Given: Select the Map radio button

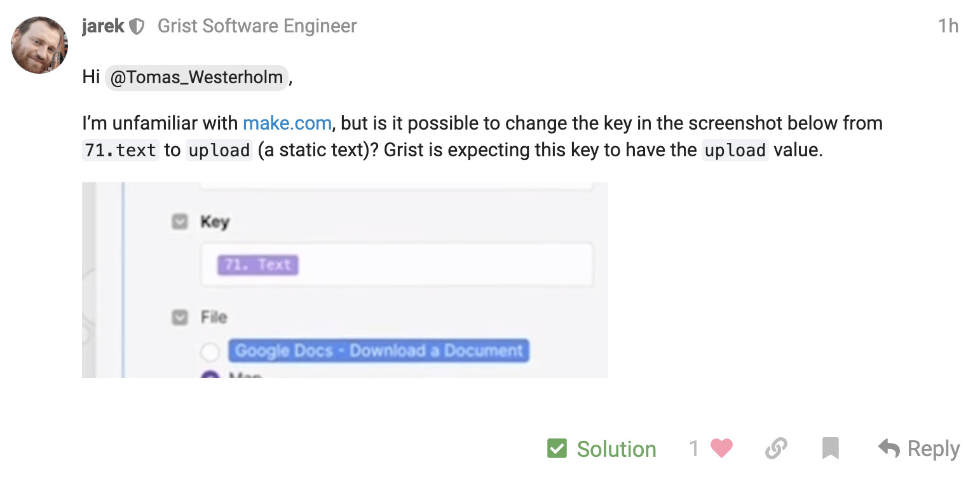Looking at the screenshot, I should pos(210,375).
